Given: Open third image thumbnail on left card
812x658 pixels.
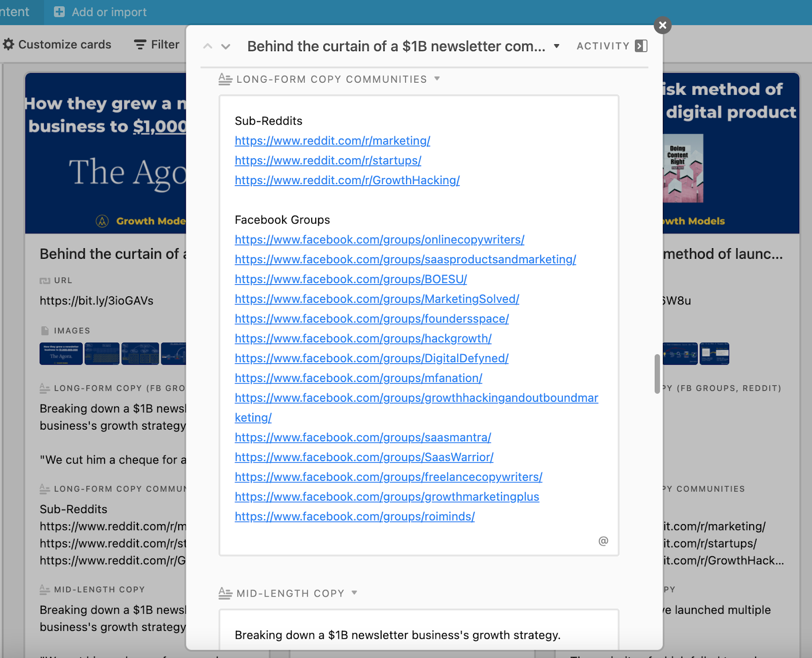Looking at the screenshot, I should (140, 354).
